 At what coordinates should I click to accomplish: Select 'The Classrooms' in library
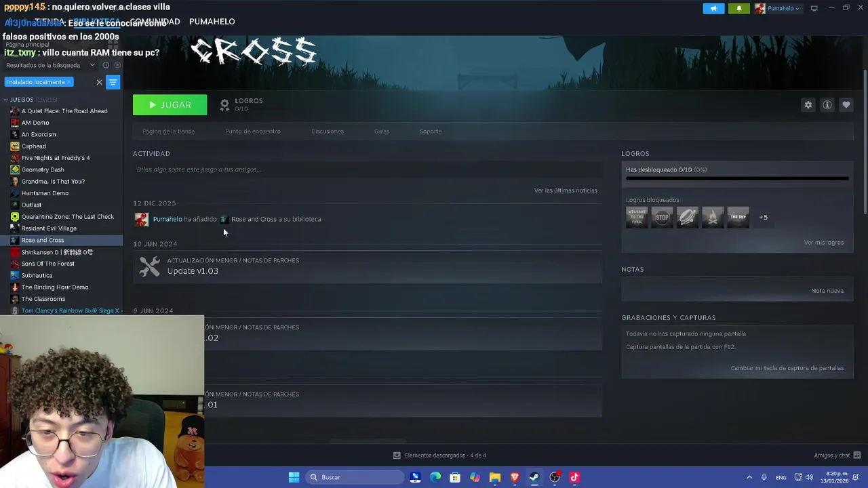[x=43, y=299]
